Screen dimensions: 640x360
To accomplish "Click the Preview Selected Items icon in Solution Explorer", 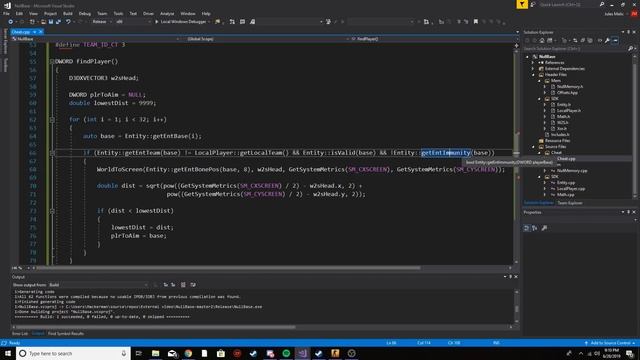I will click(x=616, y=40).
